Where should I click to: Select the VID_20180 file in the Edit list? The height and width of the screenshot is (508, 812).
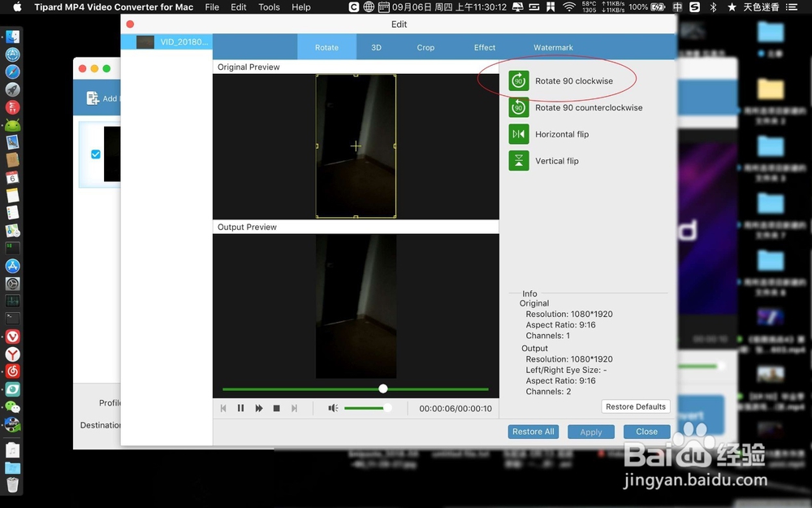coord(166,42)
